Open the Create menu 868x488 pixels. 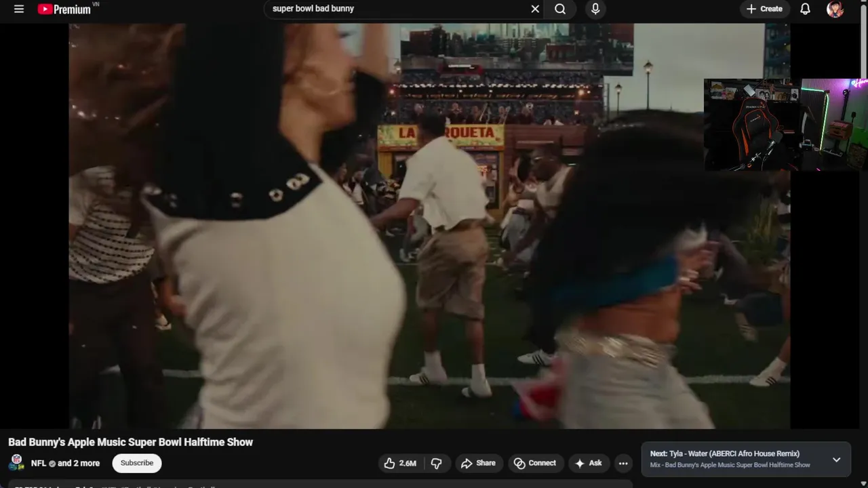point(765,9)
